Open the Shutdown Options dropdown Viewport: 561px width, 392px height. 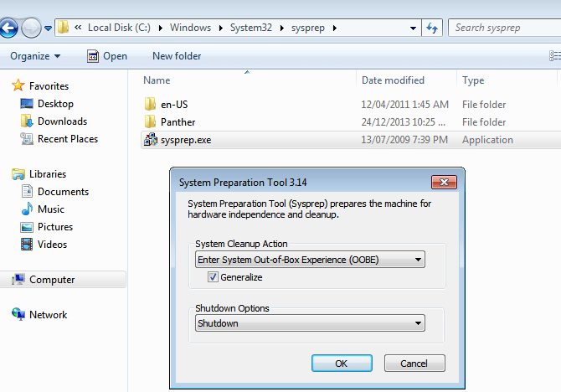point(417,323)
